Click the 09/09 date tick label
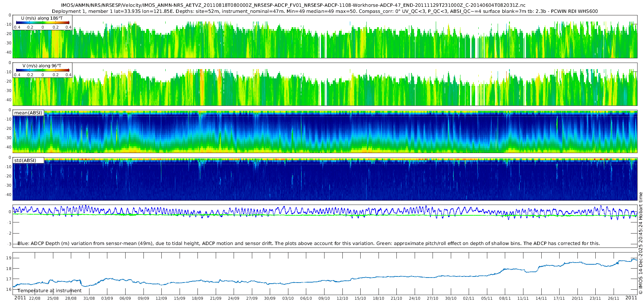 [143, 298]
